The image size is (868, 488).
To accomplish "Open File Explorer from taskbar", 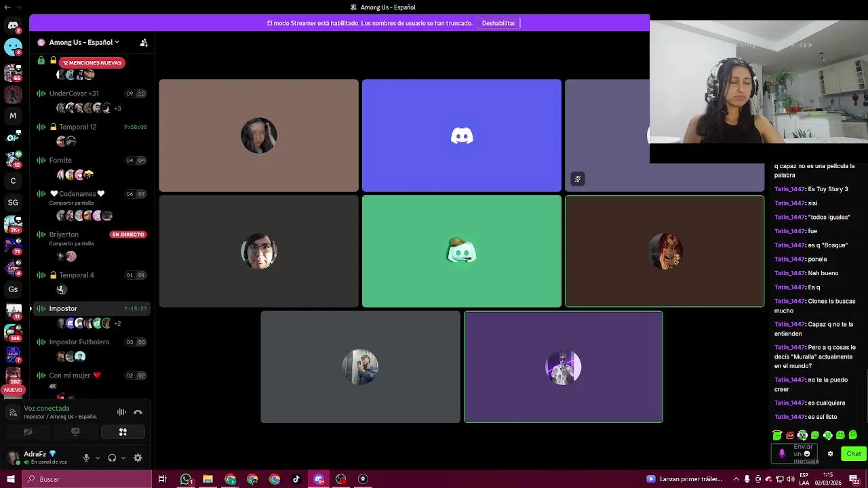I will pos(208,479).
